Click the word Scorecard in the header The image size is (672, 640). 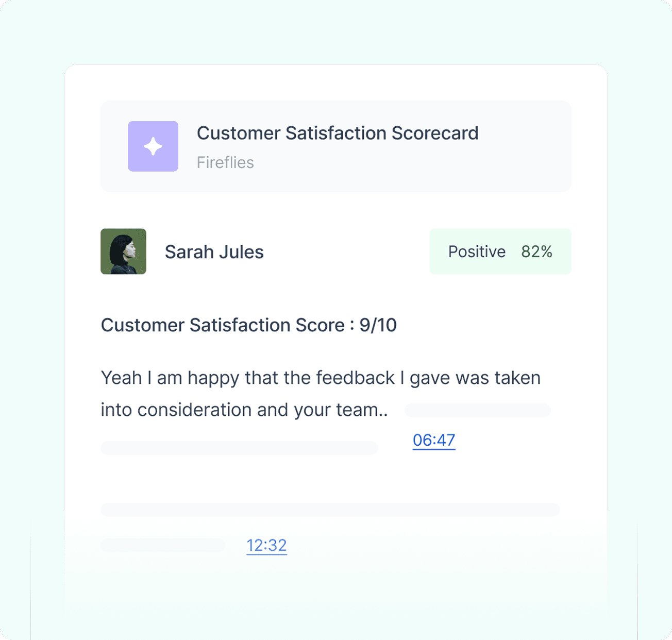[435, 133]
